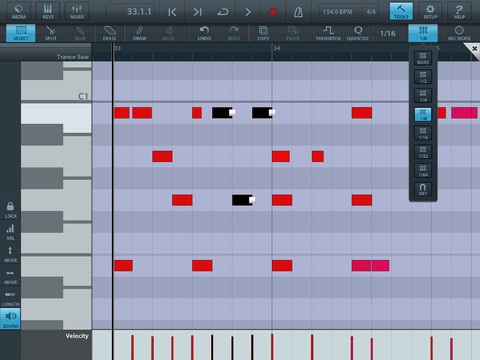Click the Velocity lane label

coord(77,336)
